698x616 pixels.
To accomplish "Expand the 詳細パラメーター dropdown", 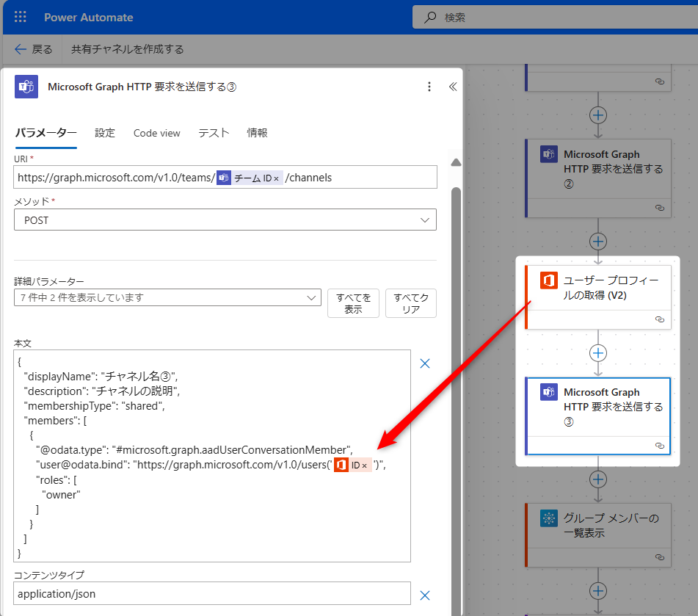I will coord(167,297).
